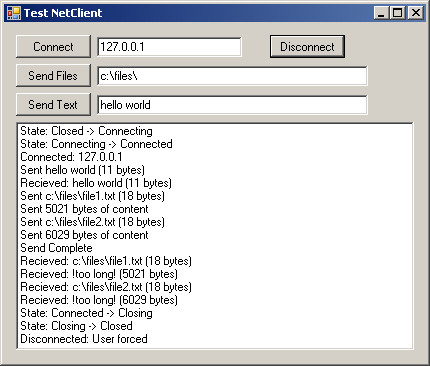Click the Send Files button
The width and height of the screenshot is (430, 366).
coord(53,76)
